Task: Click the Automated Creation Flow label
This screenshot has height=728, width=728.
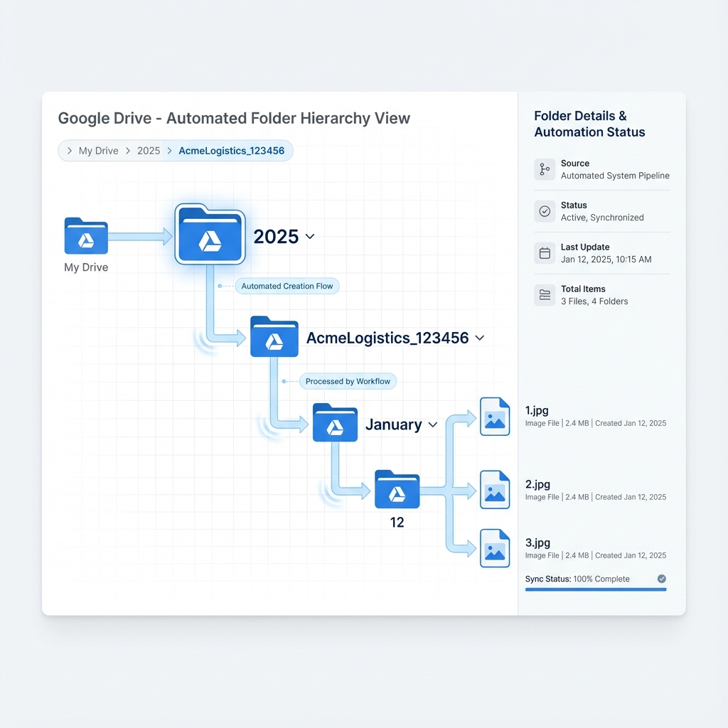Action: click(x=287, y=286)
